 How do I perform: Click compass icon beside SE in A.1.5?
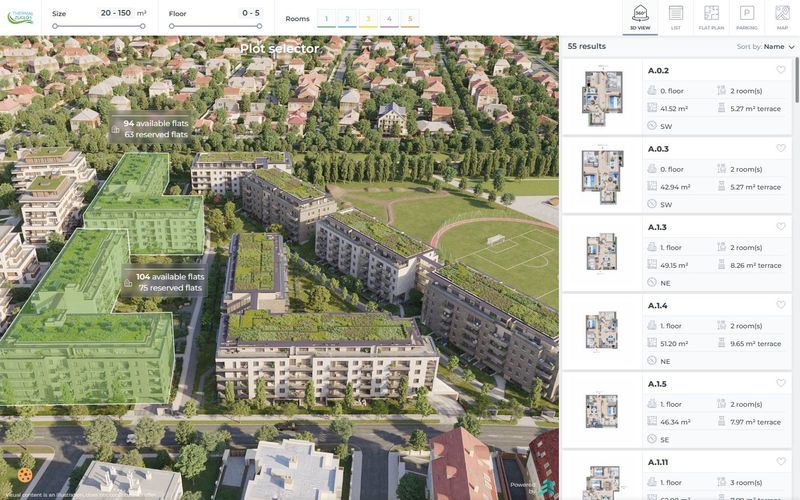click(652, 439)
